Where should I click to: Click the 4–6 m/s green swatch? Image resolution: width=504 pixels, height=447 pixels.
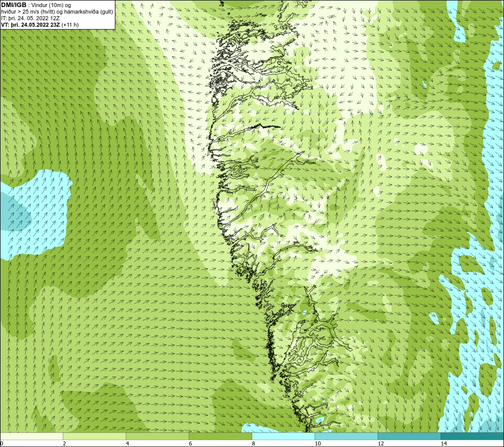(x=157, y=436)
